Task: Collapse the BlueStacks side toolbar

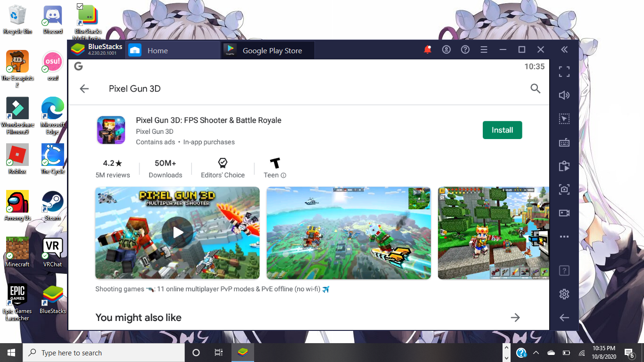Action: (x=564, y=49)
